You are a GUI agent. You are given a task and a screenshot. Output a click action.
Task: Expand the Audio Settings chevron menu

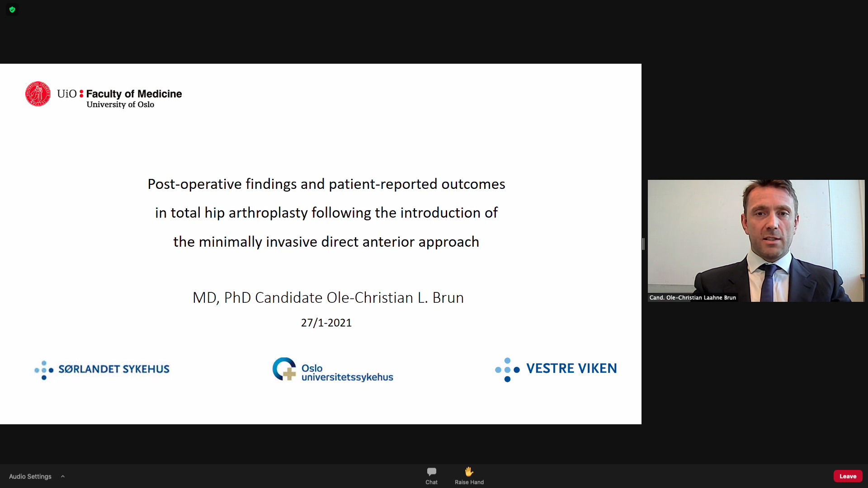pyautogui.click(x=63, y=476)
